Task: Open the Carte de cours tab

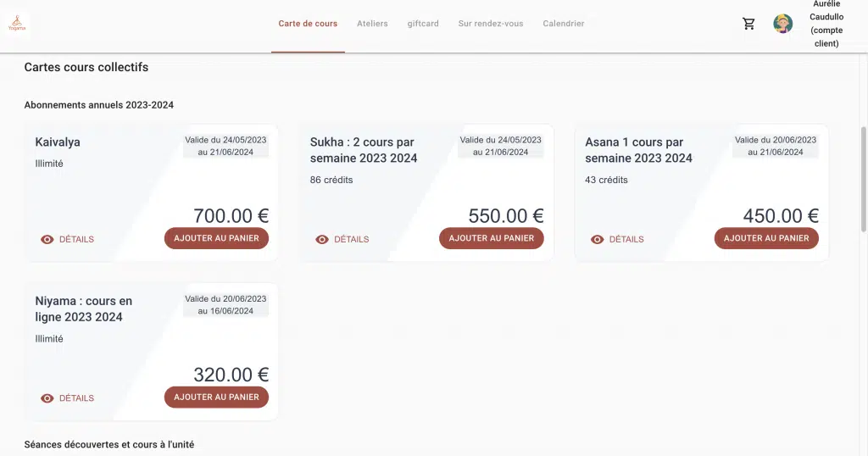Action: tap(308, 24)
